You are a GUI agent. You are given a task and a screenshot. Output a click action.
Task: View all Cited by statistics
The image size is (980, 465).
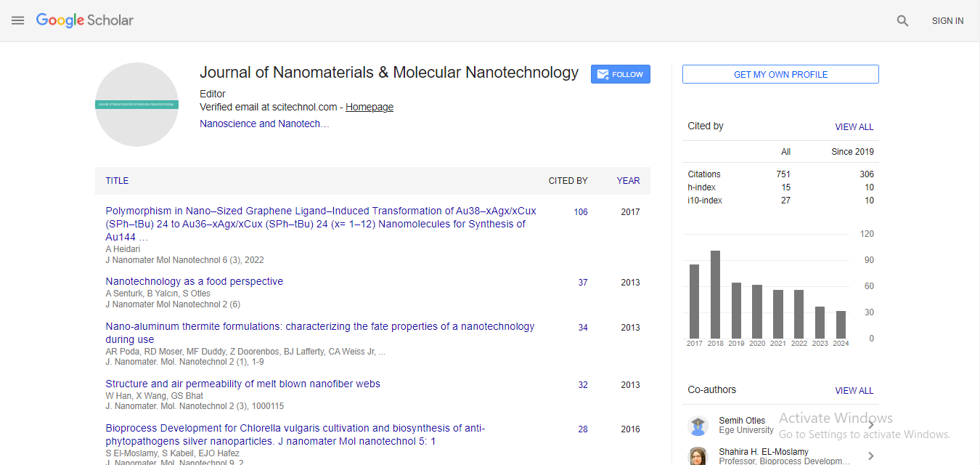pyautogui.click(x=854, y=126)
